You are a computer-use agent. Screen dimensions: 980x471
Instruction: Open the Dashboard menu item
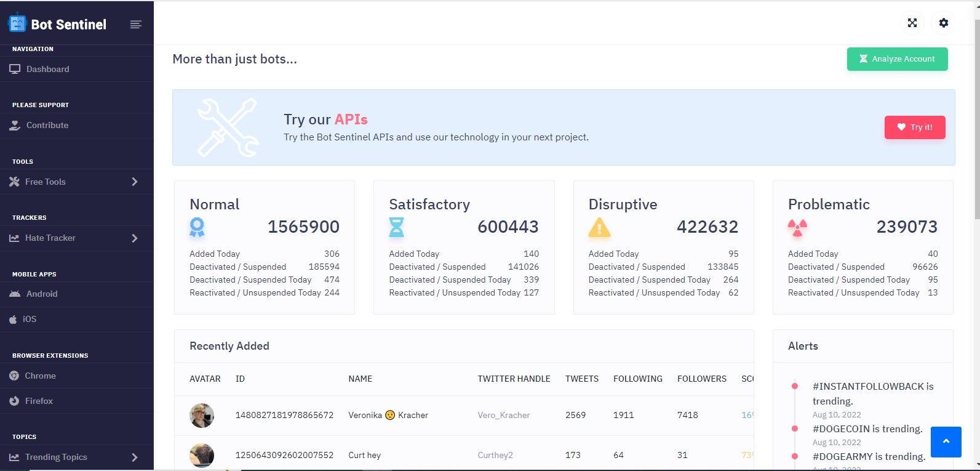point(77,69)
